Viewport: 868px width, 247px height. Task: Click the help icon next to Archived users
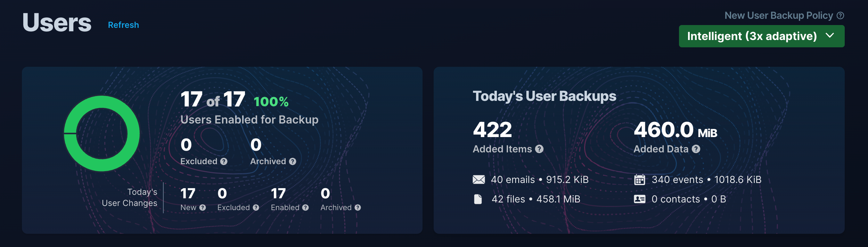[293, 161]
